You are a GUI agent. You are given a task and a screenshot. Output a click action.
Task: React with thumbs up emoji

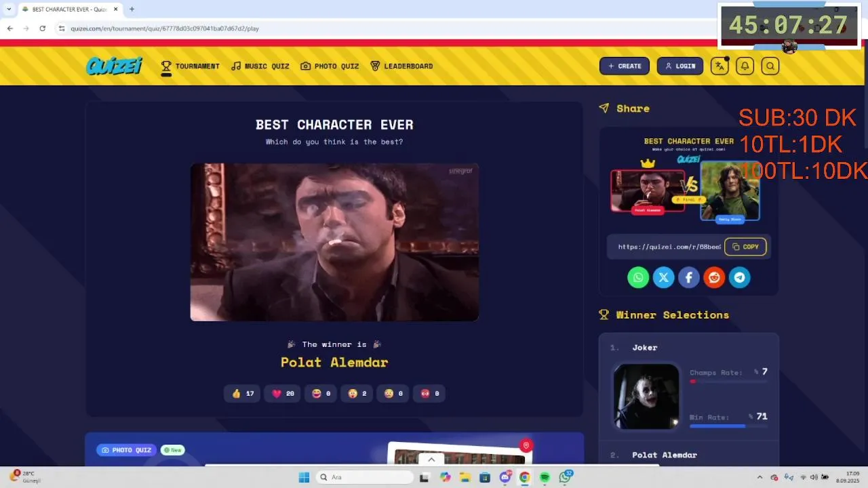tap(242, 393)
